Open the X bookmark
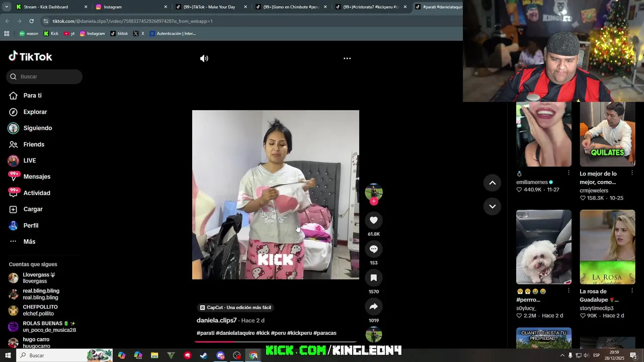644x362 pixels. pyautogui.click(x=139, y=34)
